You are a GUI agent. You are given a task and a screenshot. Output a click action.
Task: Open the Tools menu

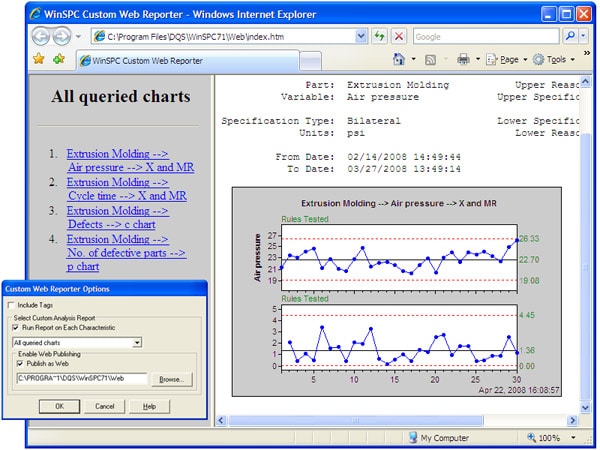[556, 60]
